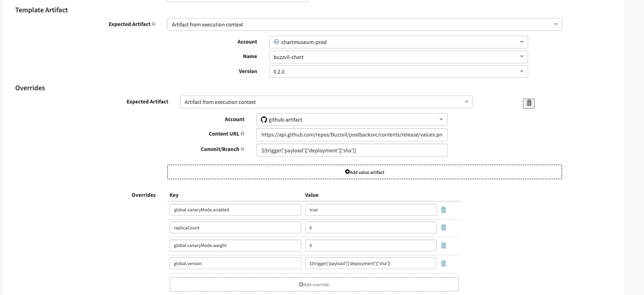Viewport: 644px width, 295px height.
Task: Click help icon beside Template Expected Artifact label
Action: click(x=154, y=24)
